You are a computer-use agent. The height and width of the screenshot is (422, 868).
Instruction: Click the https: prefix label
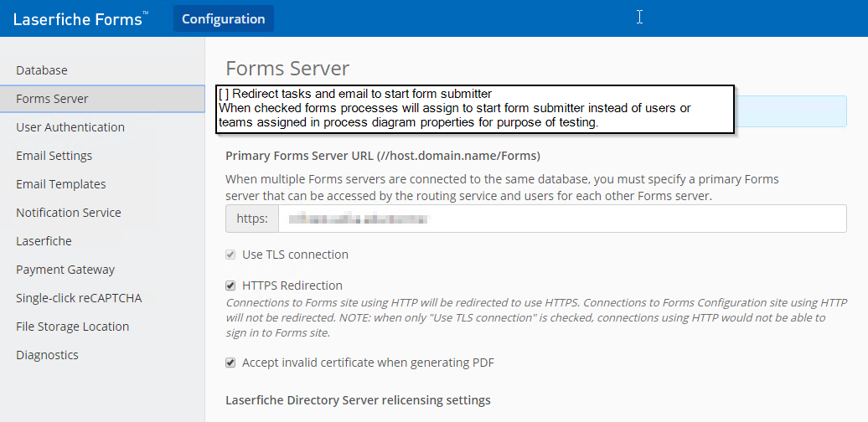[x=252, y=219]
